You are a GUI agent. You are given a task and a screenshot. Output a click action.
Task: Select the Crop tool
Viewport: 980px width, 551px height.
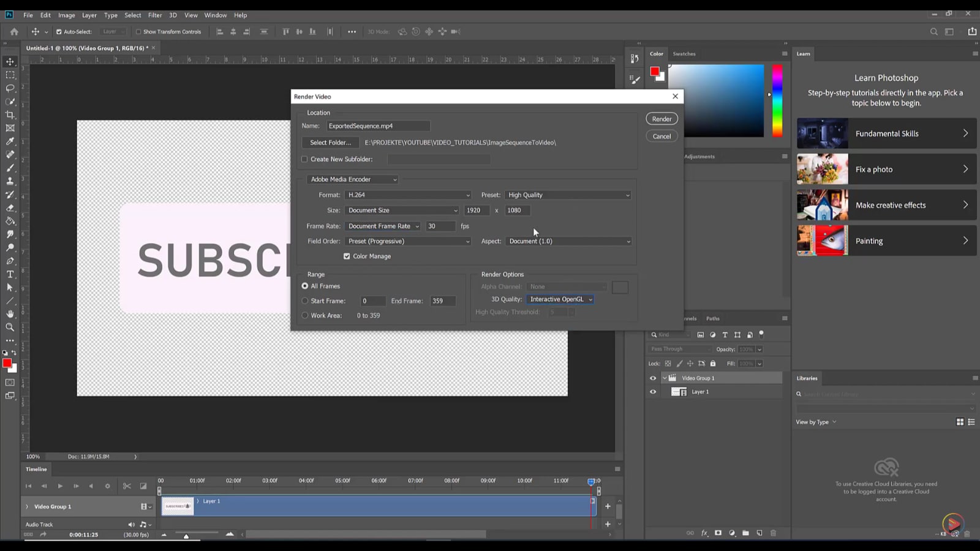(10, 115)
